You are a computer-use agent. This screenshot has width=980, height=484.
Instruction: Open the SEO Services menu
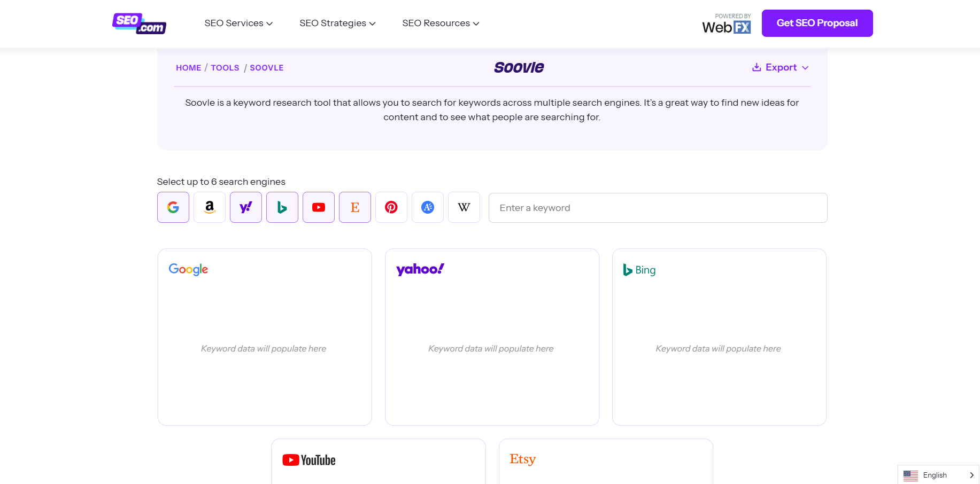point(238,23)
